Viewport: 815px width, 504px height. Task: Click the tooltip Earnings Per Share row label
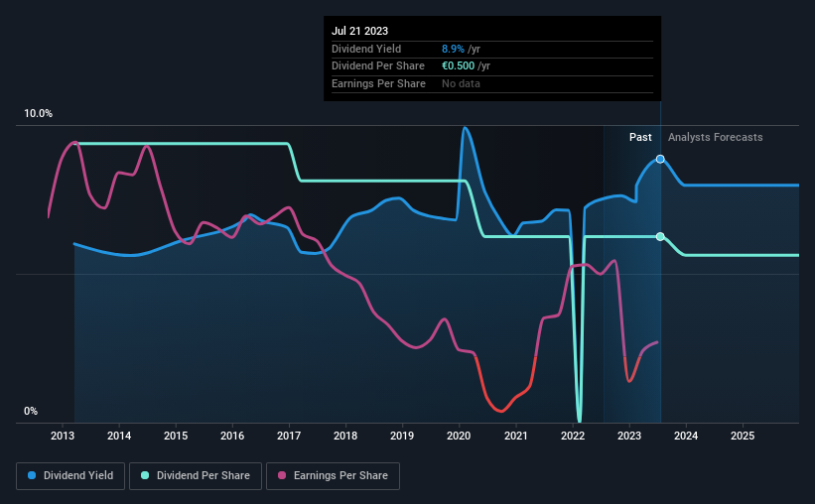tap(378, 83)
